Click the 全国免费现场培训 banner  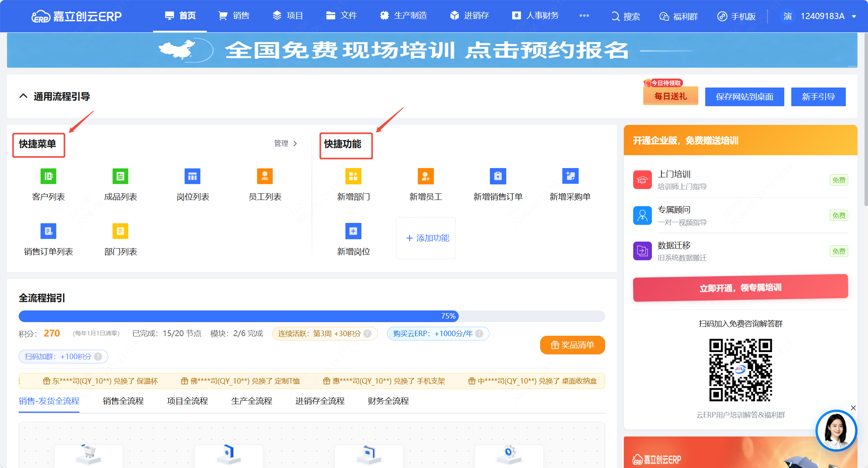pyautogui.click(x=432, y=50)
